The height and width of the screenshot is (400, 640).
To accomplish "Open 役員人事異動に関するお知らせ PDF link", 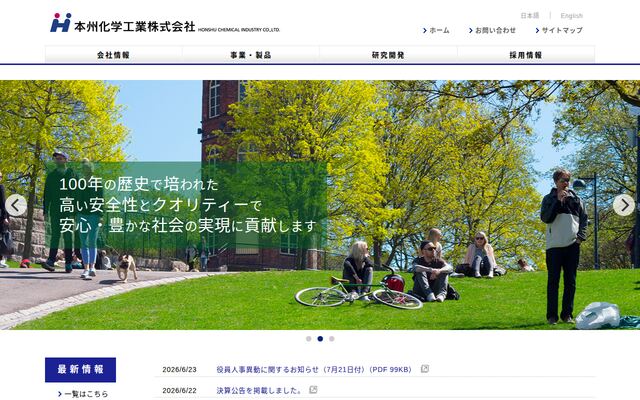I will [314, 369].
